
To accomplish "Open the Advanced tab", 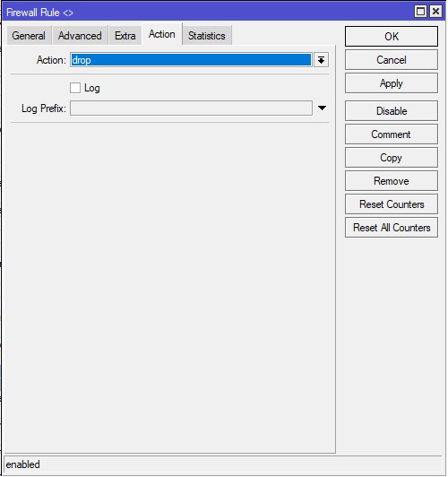I will 80,36.
